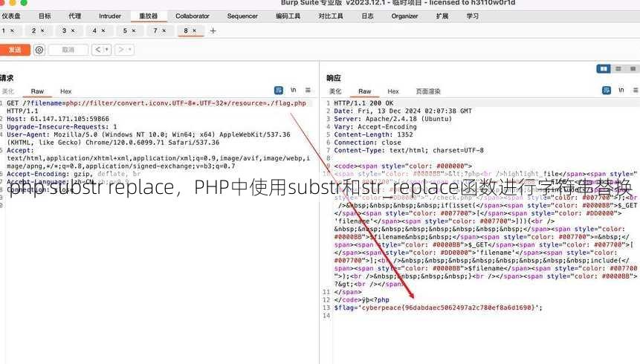Click the orange Send button
640x364 pixels.
(15, 50)
